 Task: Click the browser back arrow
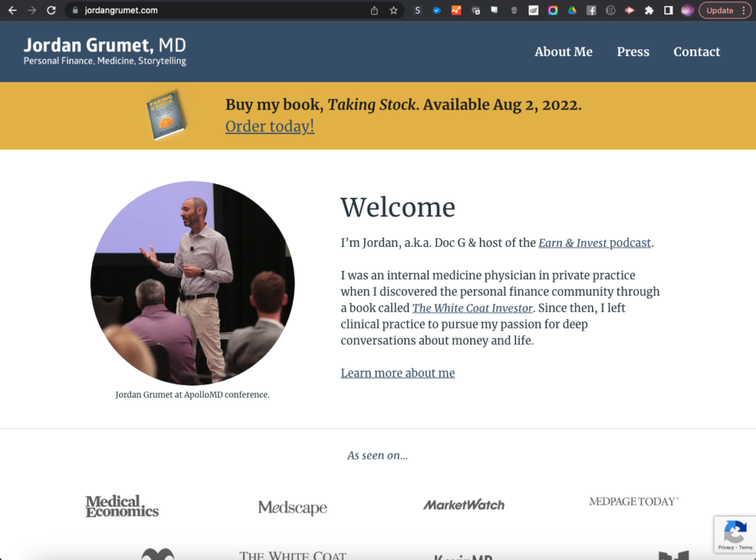[x=12, y=10]
